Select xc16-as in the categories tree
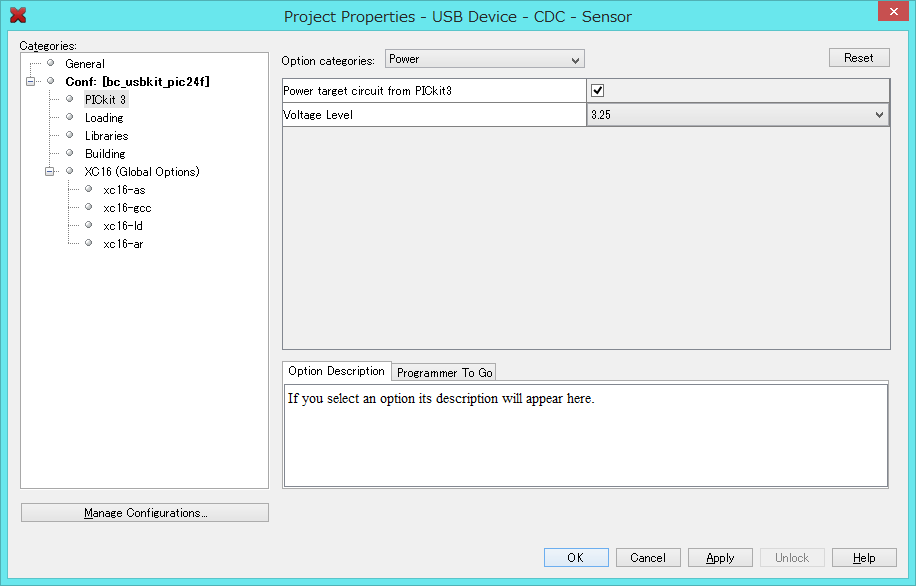The height and width of the screenshot is (586, 916). click(x=123, y=190)
